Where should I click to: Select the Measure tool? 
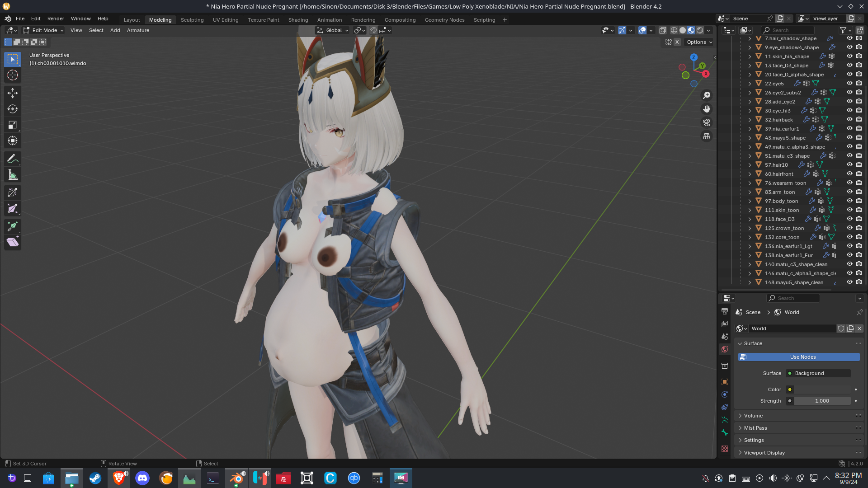coord(13,175)
